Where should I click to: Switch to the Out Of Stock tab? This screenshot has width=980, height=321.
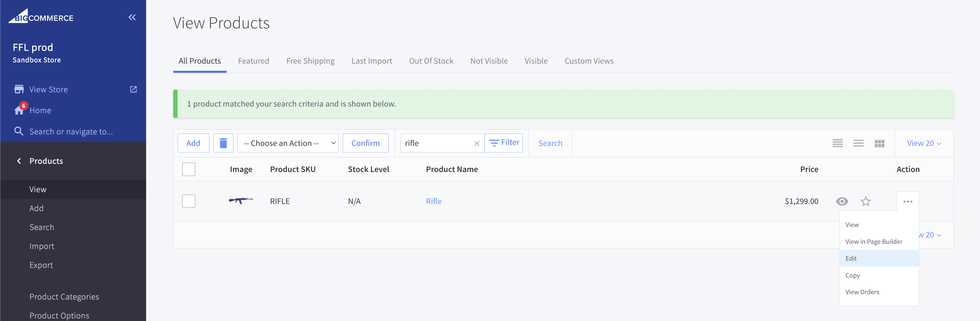(x=431, y=61)
